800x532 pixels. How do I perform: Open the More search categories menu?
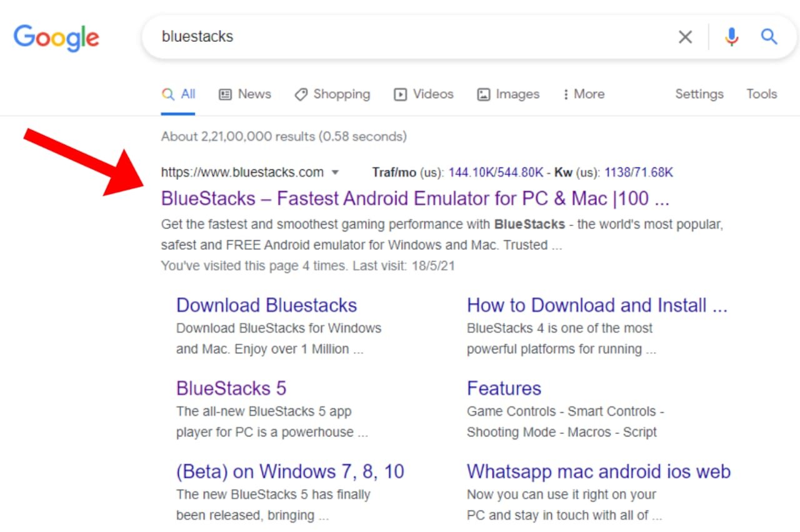tap(583, 94)
